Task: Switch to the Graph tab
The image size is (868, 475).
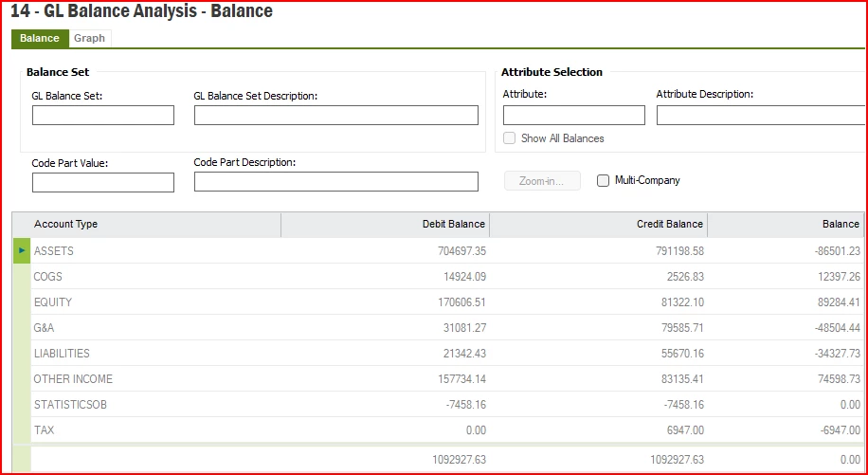Action: point(90,38)
